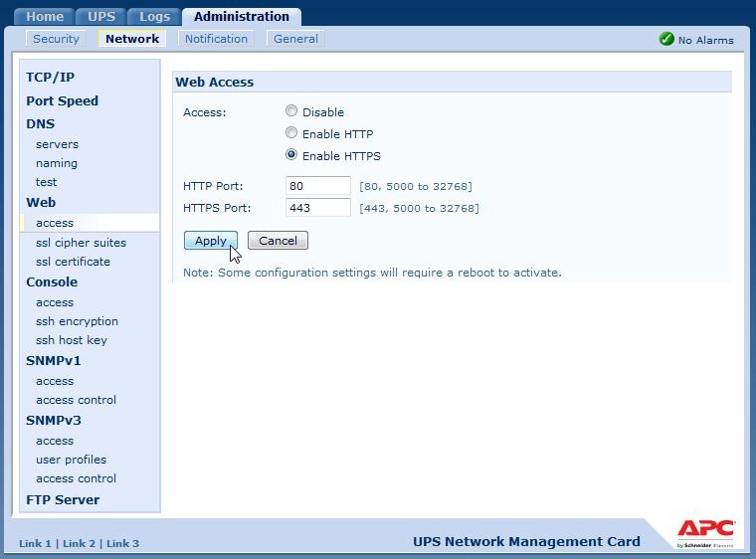Screen dimensions: 756x559
Task: Focus the HTTPS Port text box
Action: (x=317, y=208)
